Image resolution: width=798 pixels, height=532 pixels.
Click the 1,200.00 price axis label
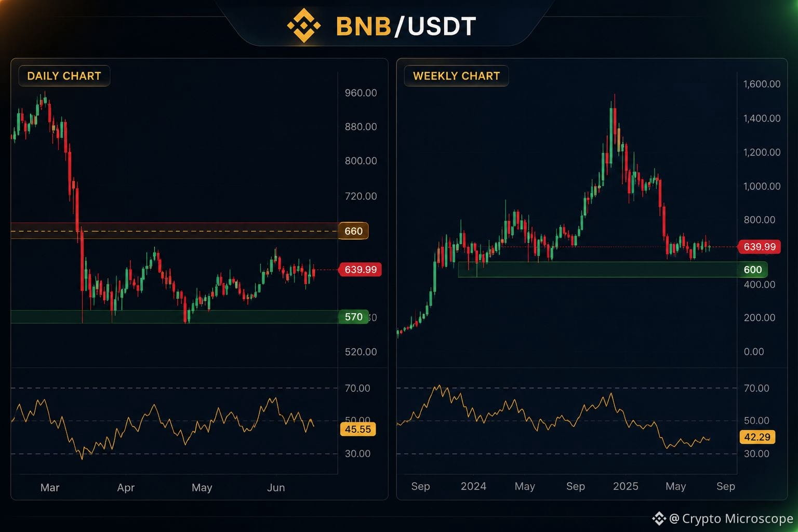click(x=762, y=152)
